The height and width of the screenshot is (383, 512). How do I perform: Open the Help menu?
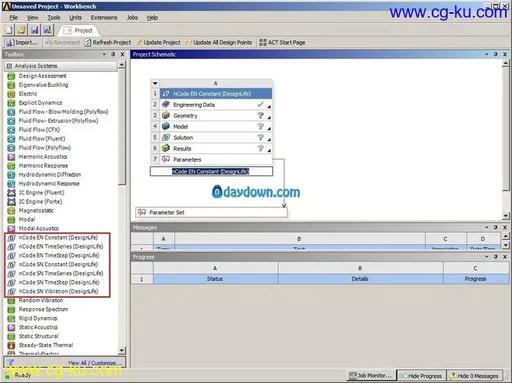tap(152, 18)
